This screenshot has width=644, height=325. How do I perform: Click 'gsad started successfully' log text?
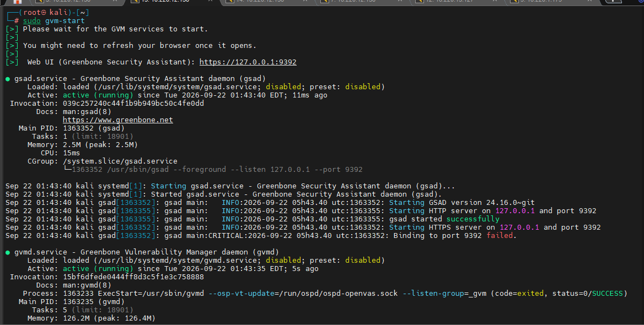(x=444, y=219)
